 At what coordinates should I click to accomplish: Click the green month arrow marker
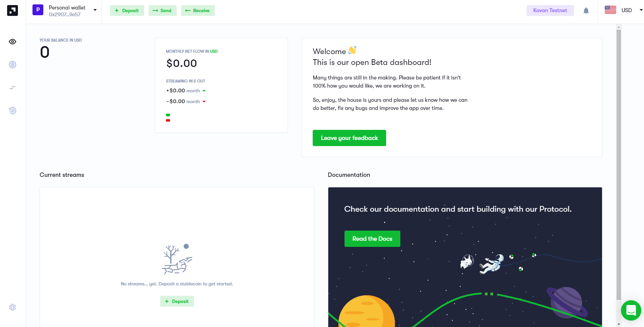pyautogui.click(x=204, y=90)
